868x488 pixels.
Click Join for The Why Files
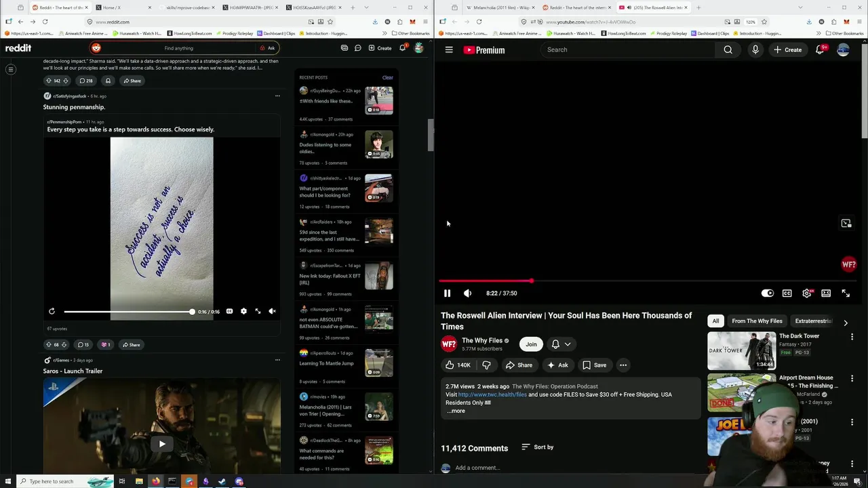531,344
